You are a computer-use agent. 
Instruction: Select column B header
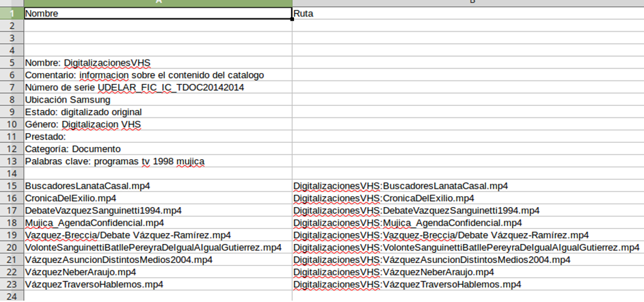click(468, 3)
